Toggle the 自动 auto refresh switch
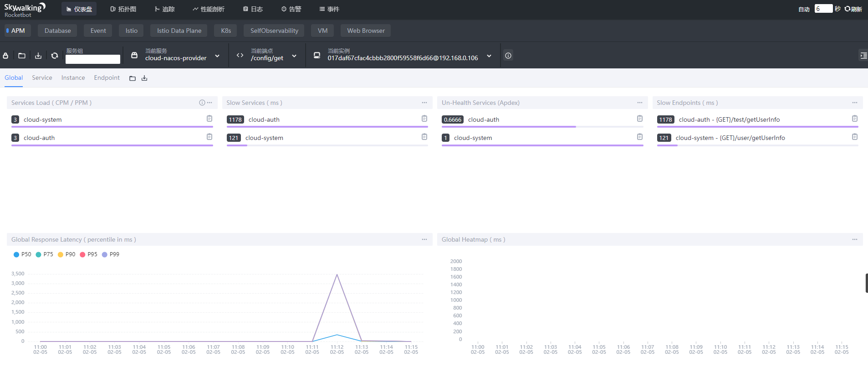 coord(804,9)
